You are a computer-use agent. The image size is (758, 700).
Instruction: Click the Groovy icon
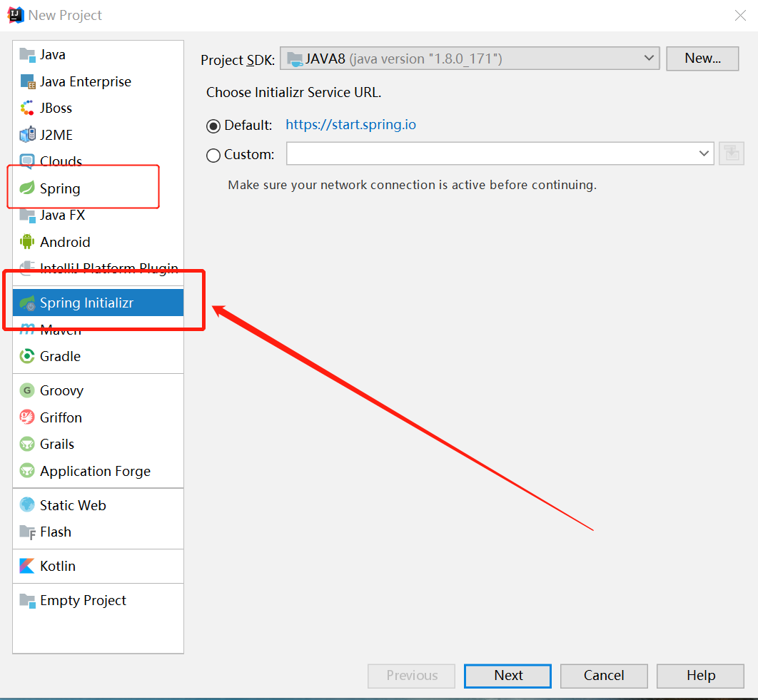point(27,390)
